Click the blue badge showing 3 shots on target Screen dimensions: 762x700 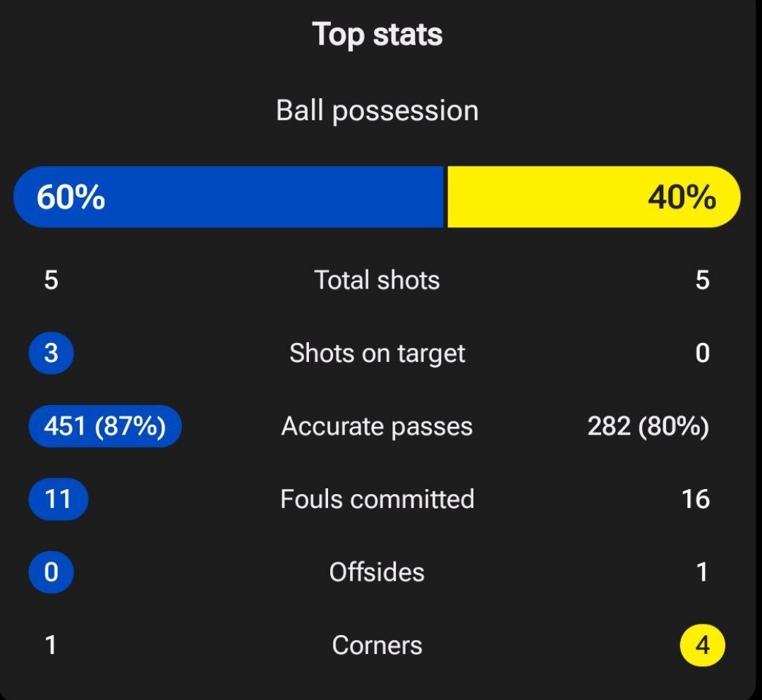(x=51, y=353)
